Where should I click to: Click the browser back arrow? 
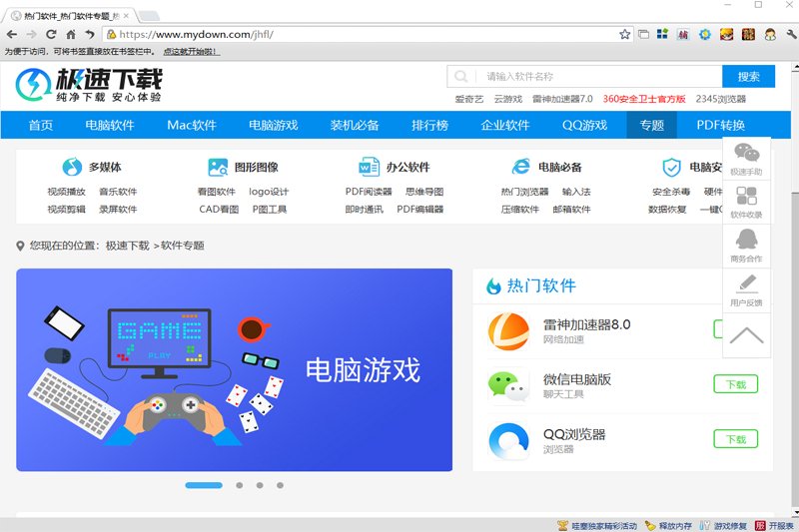pos(12,34)
